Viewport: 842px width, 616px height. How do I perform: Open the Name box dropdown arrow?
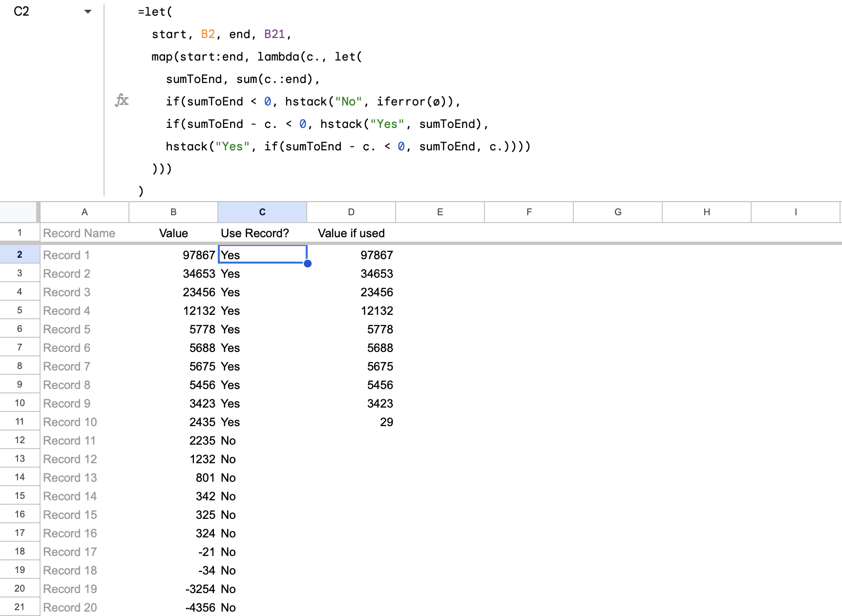(x=88, y=11)
